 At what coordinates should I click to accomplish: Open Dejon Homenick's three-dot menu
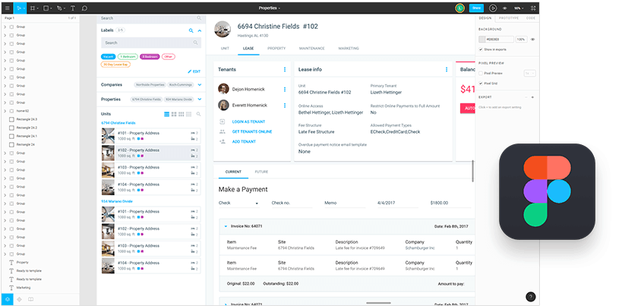point(284,89)
